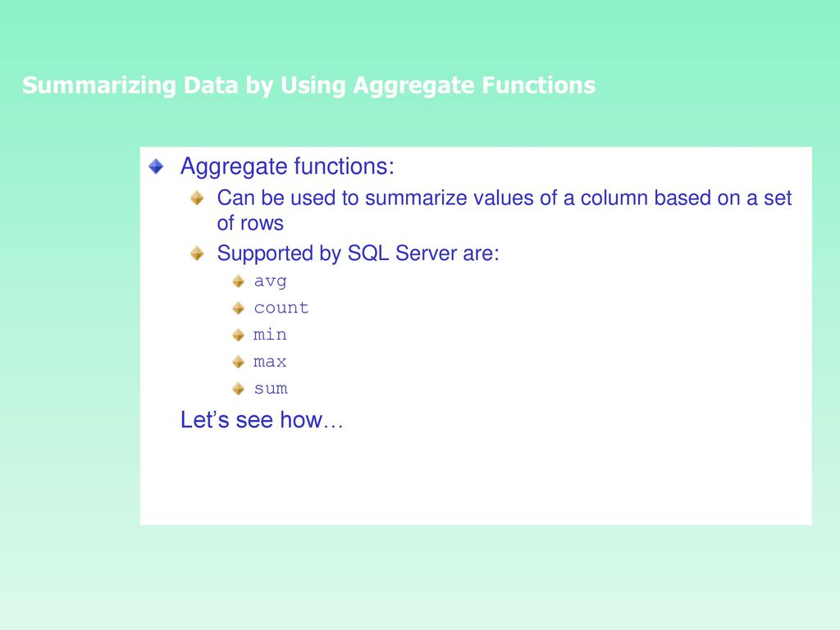This screenshot has height=630, width=840.
Task: Click the 'sum' function text
Action: (x=271, y=388)
